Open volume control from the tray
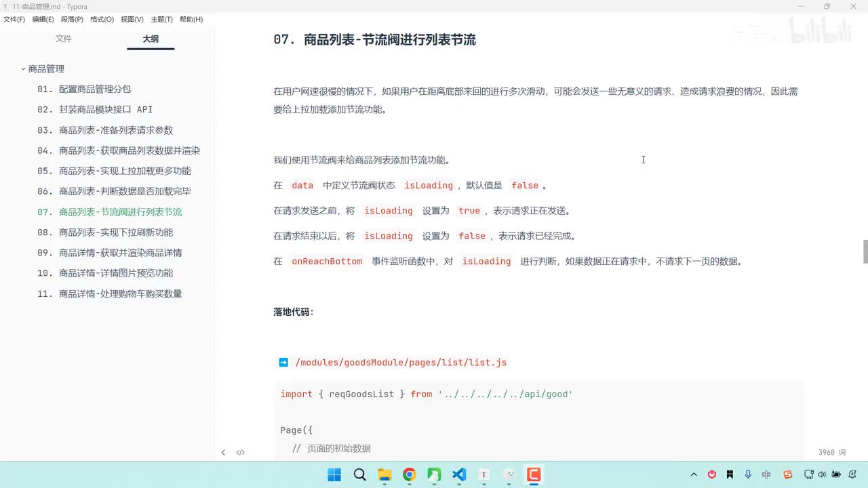Image resolution: width=868 pixels, height=488 pixels. (x=823, y=474)
